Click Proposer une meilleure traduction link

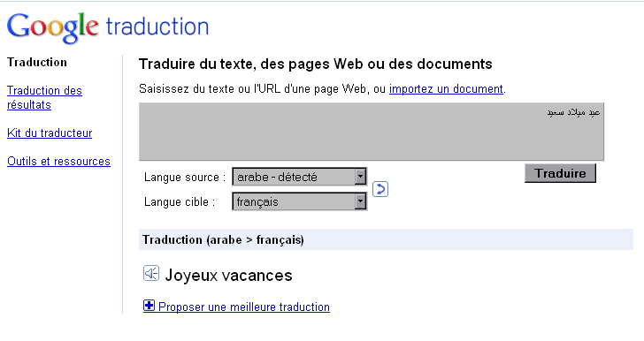pyautogui.click(x=244, y=307)
